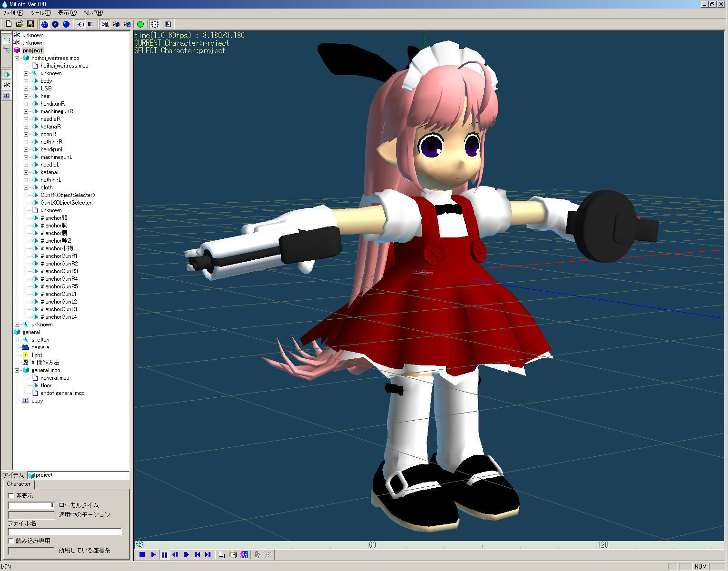Screen dimensions: 728x571
Task: Toggle the alarm clock toolbar icon
Action: [x=155, y=24]
